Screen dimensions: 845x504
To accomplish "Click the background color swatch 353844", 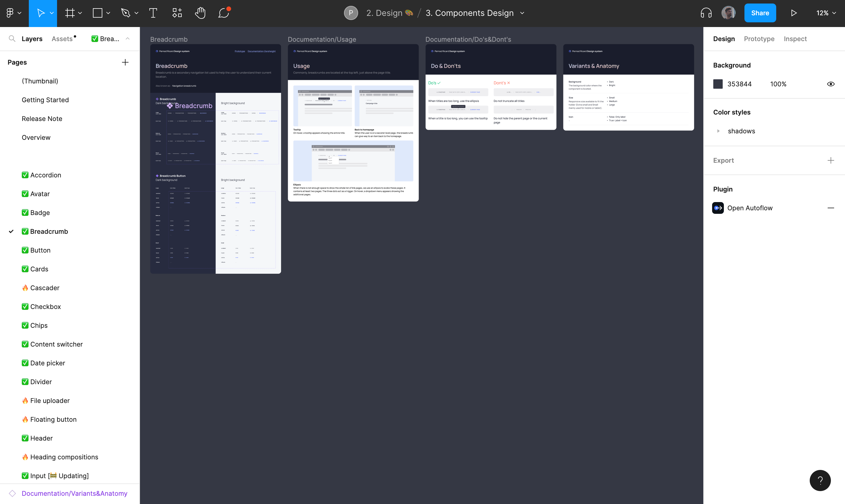I will (x=718, y=84).
